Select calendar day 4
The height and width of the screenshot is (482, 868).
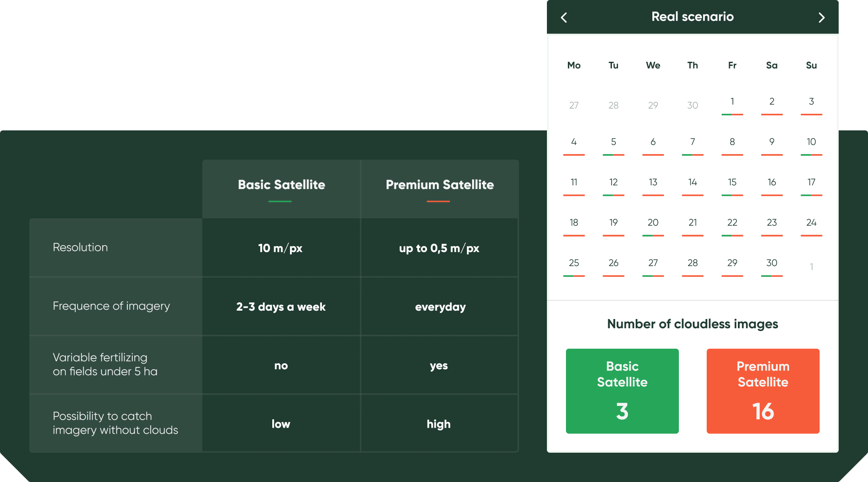574,145
